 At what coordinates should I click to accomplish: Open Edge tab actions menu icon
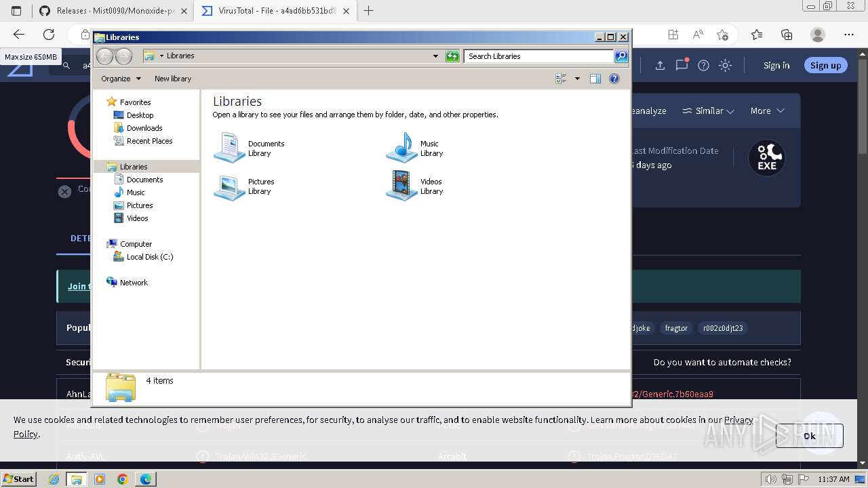17,11
